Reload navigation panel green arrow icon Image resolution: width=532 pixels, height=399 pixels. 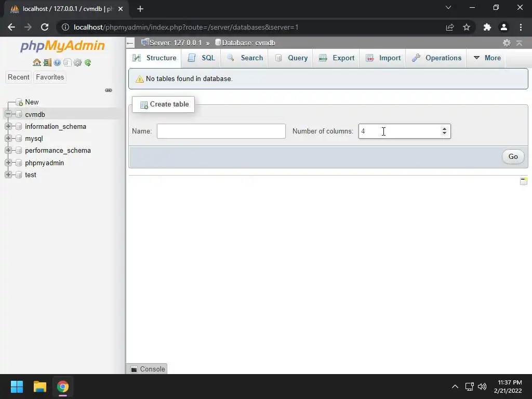coord(88,62)
